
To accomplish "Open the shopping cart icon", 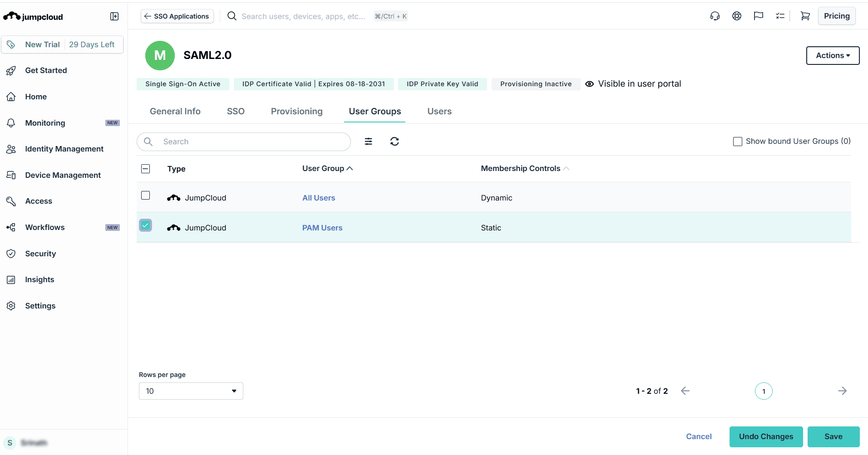I will click(805, 16).
